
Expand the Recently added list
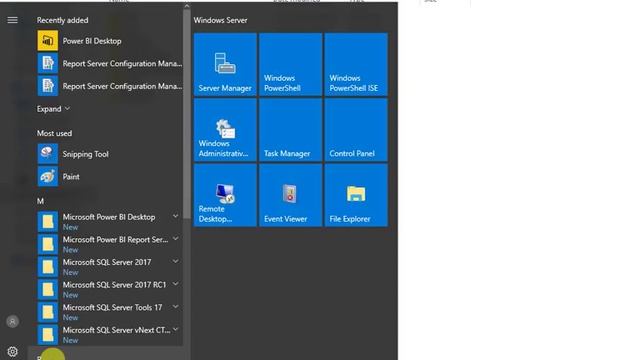click(x=53, y=109)
